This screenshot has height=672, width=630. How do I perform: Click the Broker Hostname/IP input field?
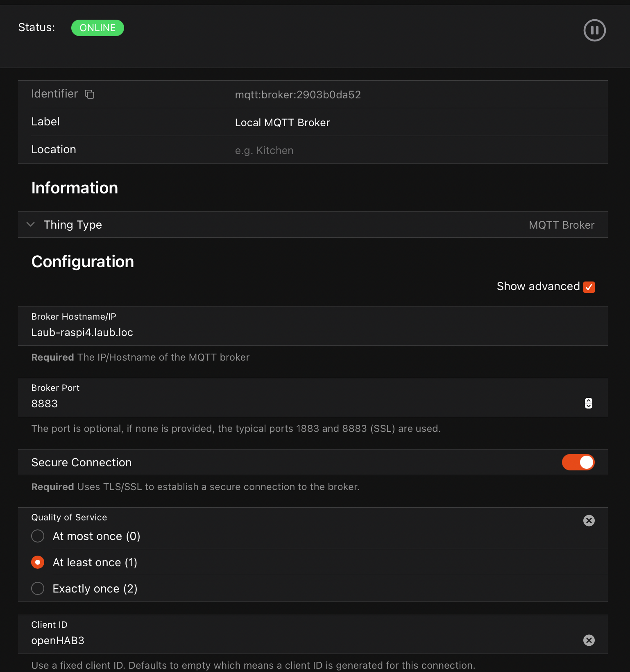pyautogui.click(x=287, y=332)
